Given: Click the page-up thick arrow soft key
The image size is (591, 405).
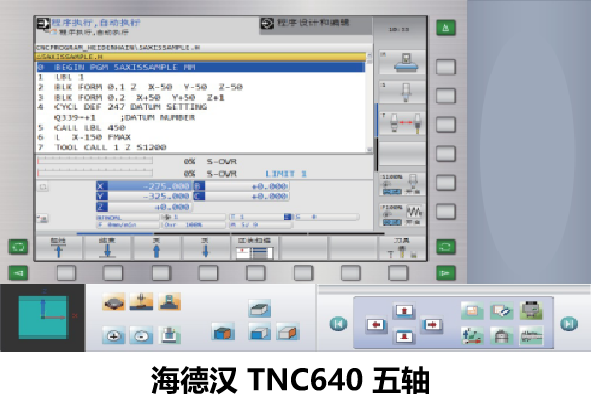Looking at the screenshot, I should point(156,248).
